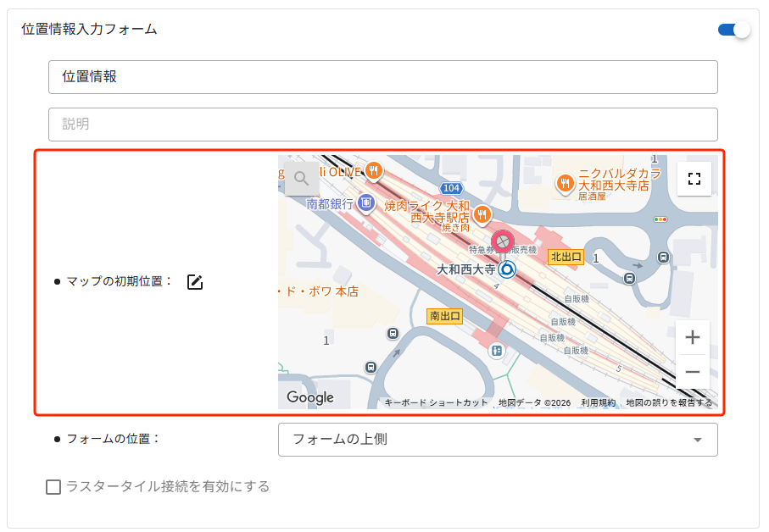Switch map to fullscreen view

tap(694, 179)
